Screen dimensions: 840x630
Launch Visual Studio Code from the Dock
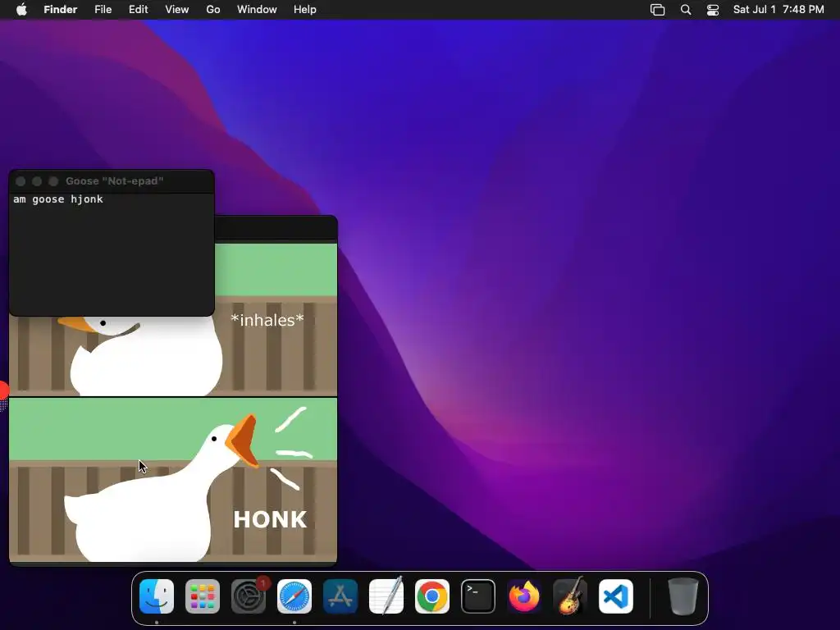click(x=616, y=596)
